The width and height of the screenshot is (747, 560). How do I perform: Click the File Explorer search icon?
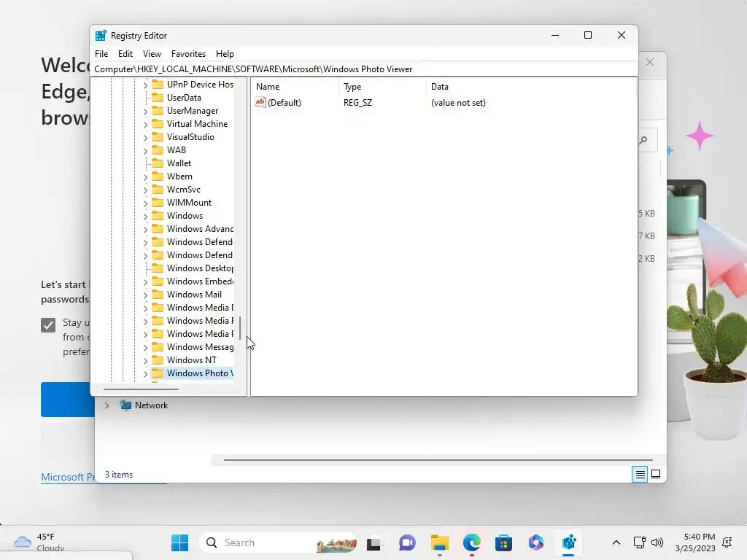643,140
